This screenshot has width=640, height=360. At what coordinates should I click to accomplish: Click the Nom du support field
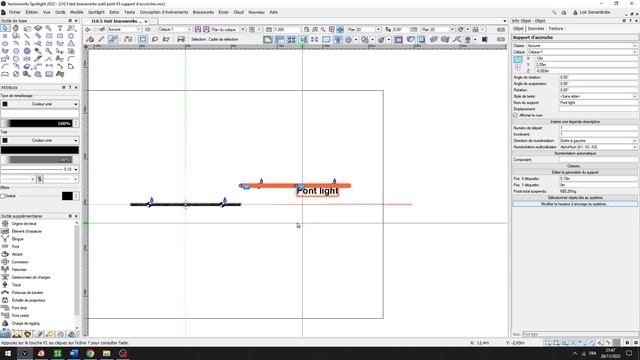click(598, 103)
